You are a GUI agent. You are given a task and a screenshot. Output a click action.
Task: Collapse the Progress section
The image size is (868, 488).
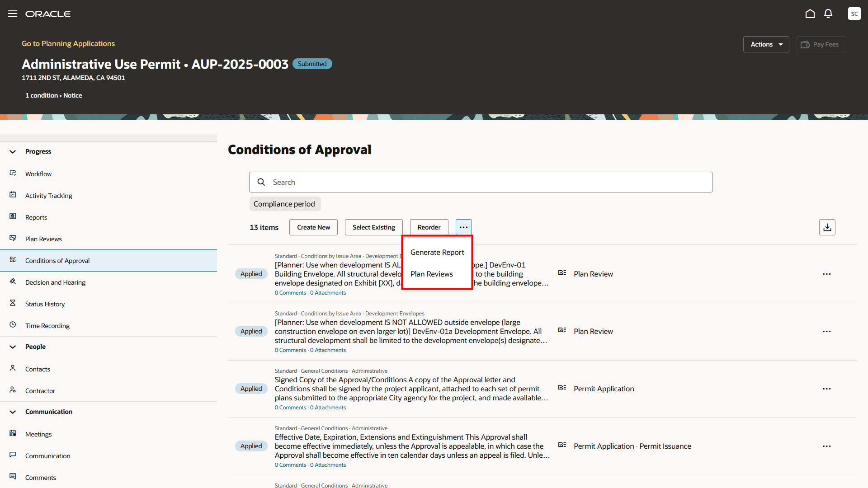pos(13,152)
